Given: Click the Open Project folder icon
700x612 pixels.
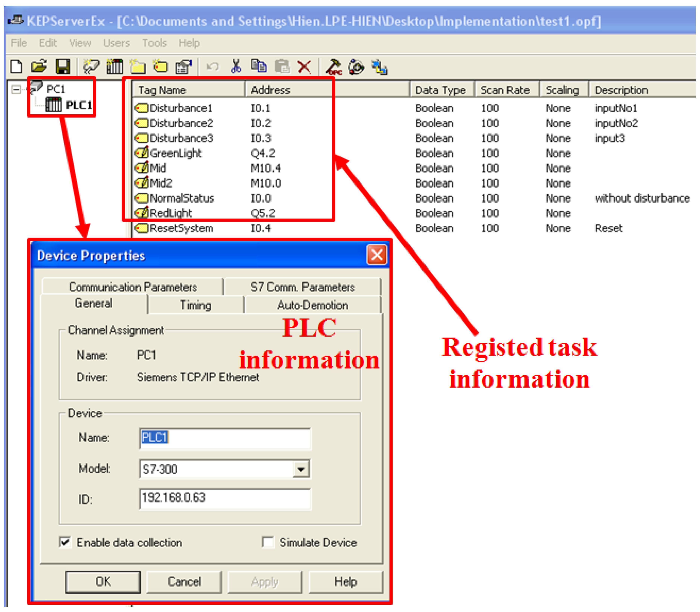Looking at the screenshot, I should point(39,66).
